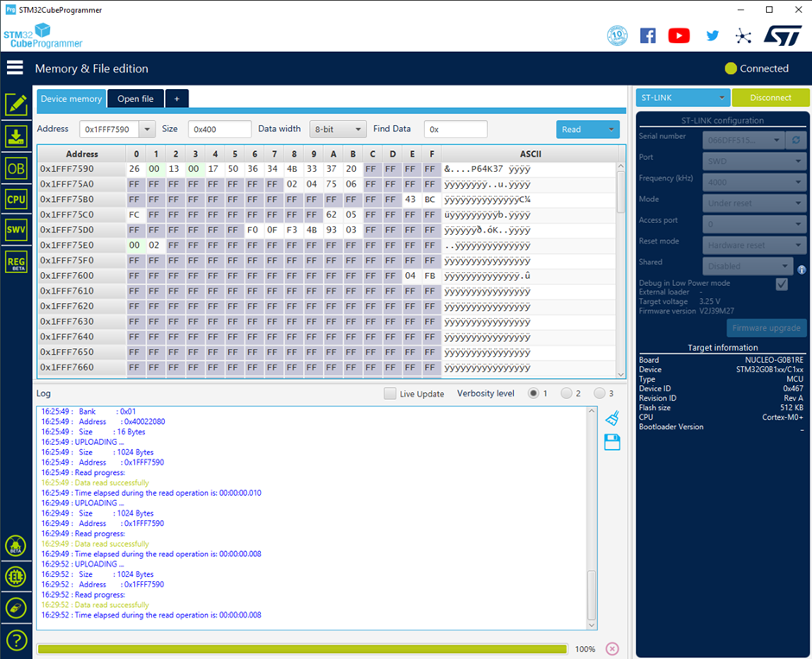Screen dimensions: 812x659
Task: Click the ASCII column header
Action: coord(530,154)
